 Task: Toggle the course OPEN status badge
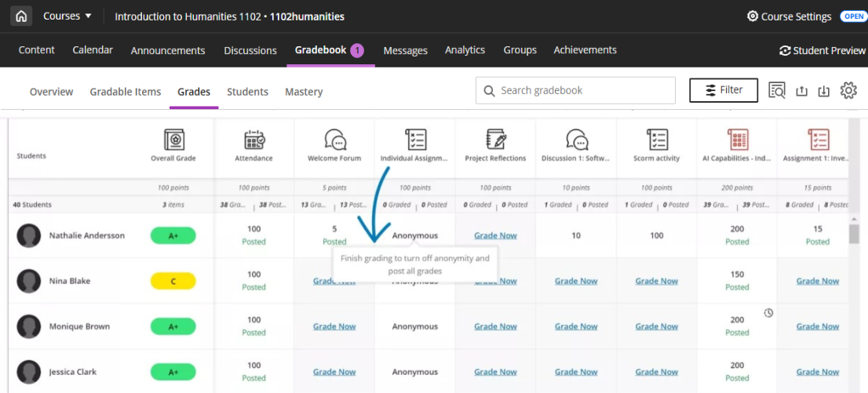(852, 16)
